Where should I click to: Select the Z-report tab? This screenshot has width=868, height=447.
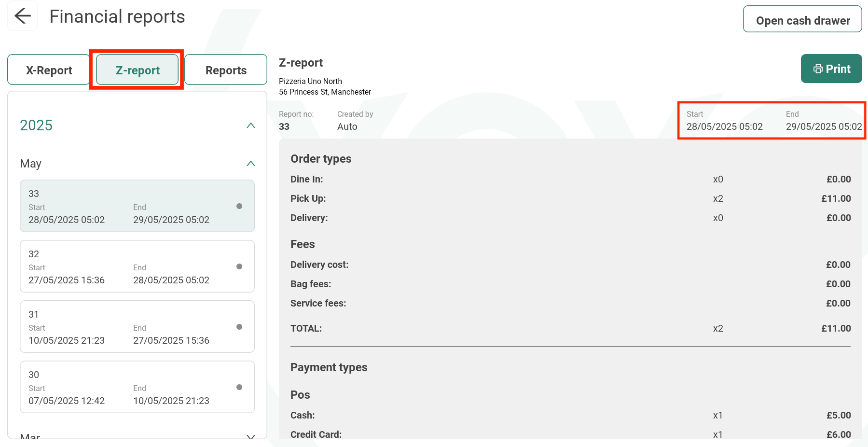(x=138, y=70)
